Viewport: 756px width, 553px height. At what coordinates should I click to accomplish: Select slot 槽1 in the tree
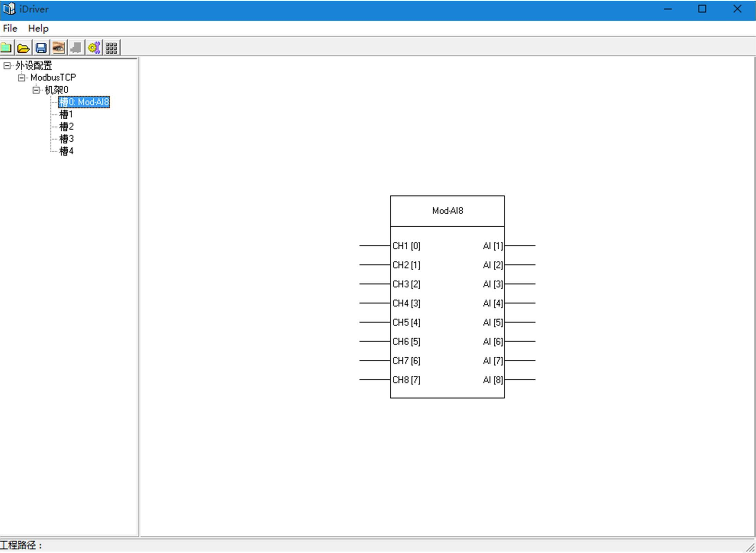coord(66,114)
